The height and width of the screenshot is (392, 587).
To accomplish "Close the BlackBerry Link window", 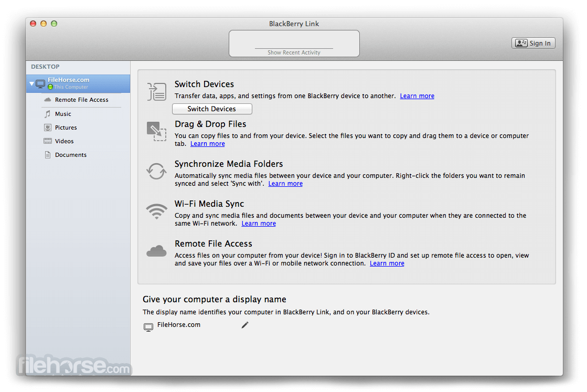I will pyautogui.click(x=33, y=24).
